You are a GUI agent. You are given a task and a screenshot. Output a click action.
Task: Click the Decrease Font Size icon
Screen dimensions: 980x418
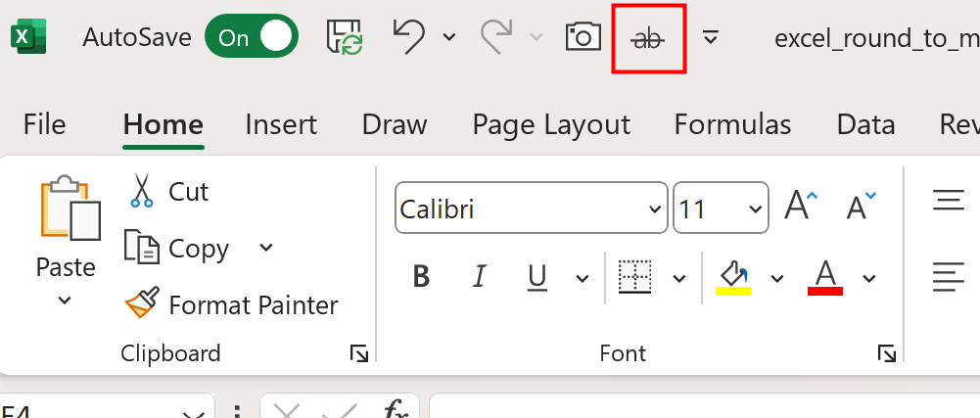[861, 207]
